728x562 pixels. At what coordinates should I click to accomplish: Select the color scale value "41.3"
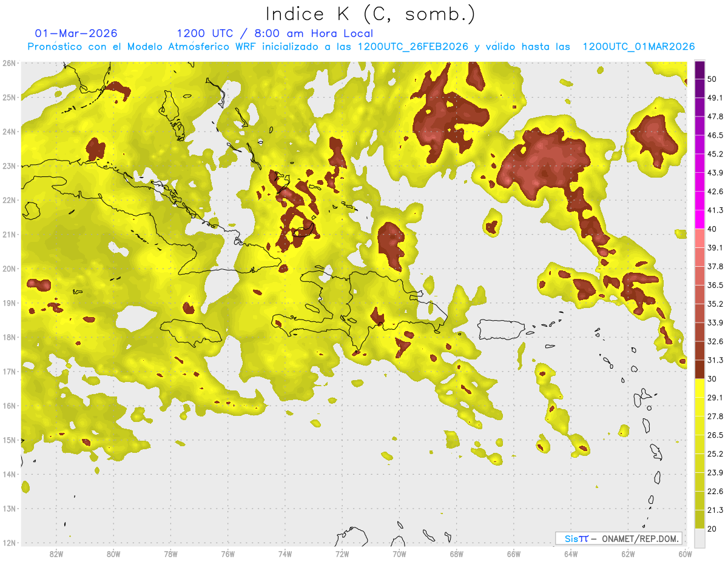coord(715,210)
